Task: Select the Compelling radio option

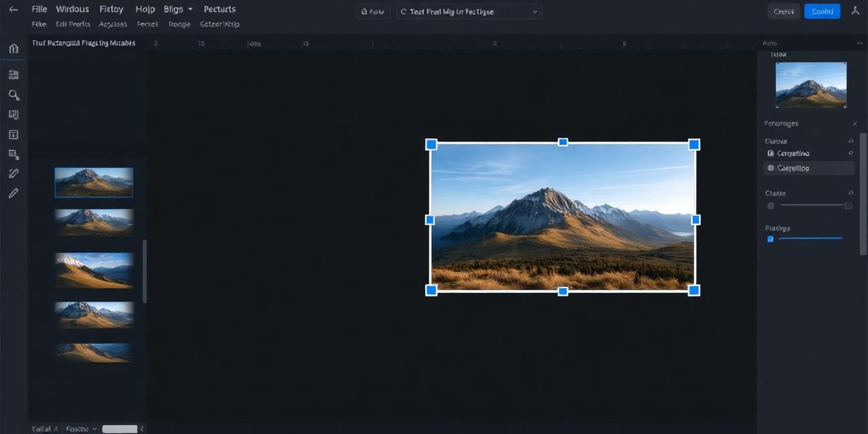Action: point(770,167)
